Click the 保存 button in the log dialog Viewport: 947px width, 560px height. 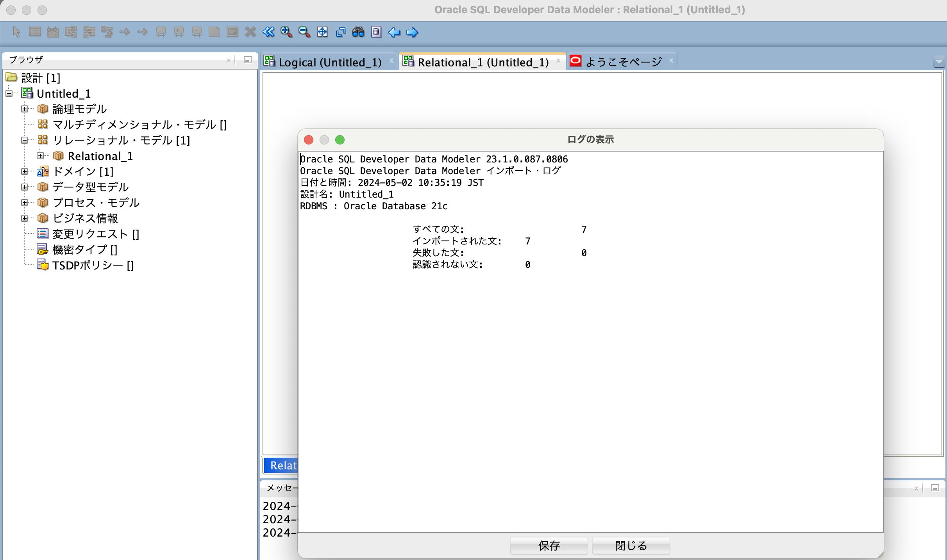point(549,546)
